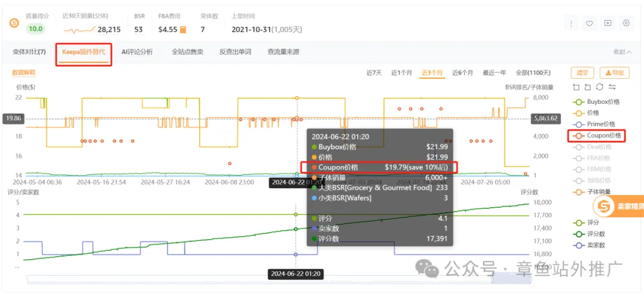This screenshot has height=295, width=644.
Task: Open the settings gear icon
Action: coord(626,23)
